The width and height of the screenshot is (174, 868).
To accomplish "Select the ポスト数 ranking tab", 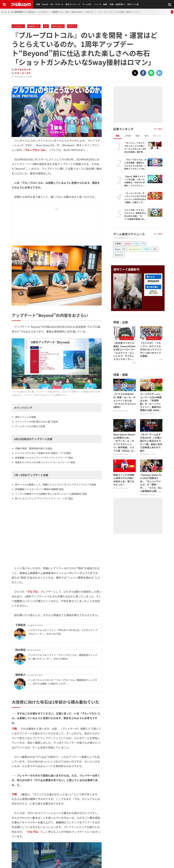I will (157, 136).
